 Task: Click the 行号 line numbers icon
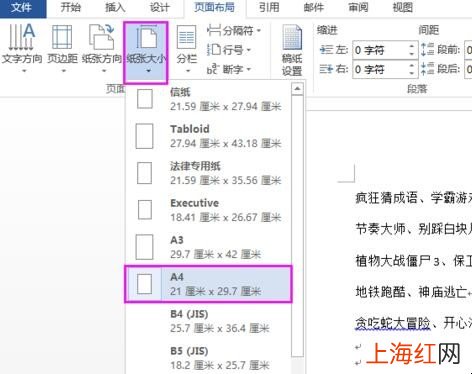[x=214, y=50]
